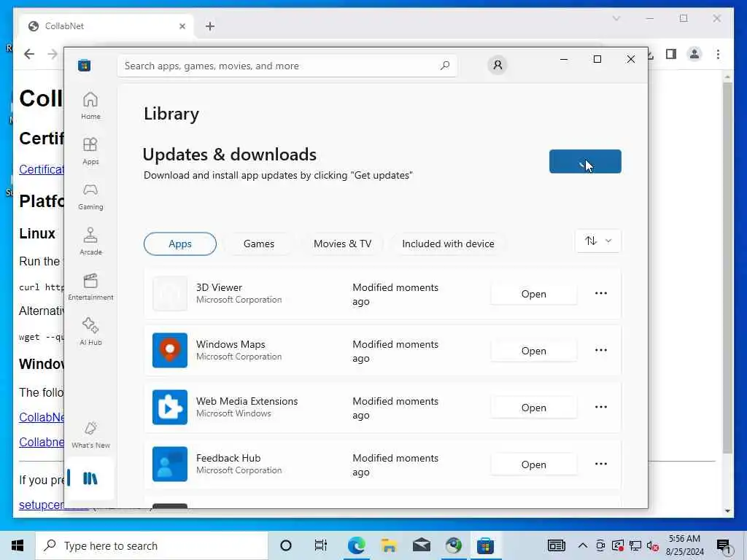Open more options for Web Media Extensions
The height and width of the screenshot is (560, 747).
(601, 407)
